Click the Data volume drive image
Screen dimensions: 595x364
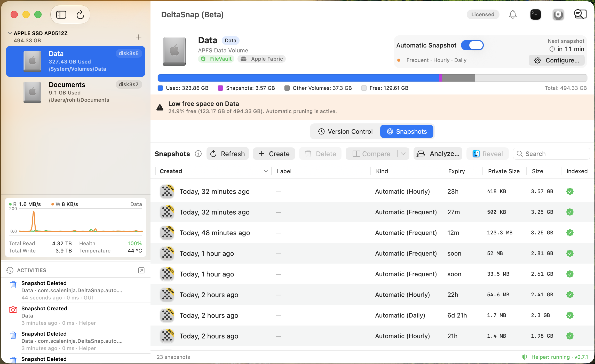coord(174,51)
